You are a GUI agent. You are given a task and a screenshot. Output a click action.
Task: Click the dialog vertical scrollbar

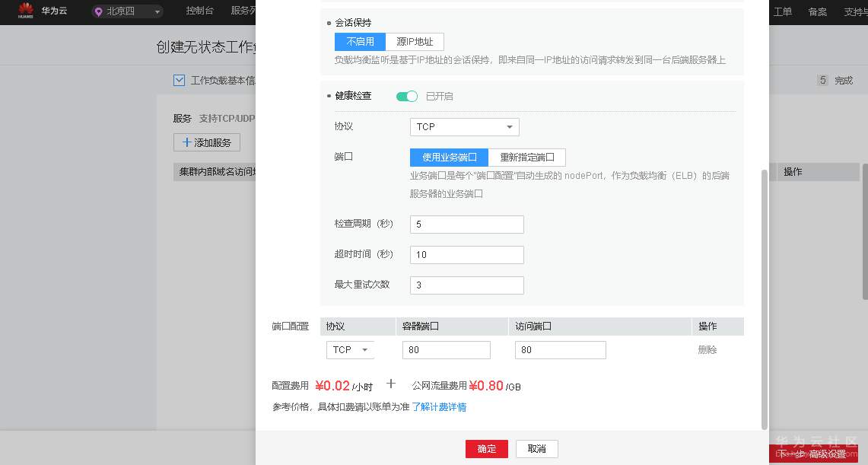[765, 299]
